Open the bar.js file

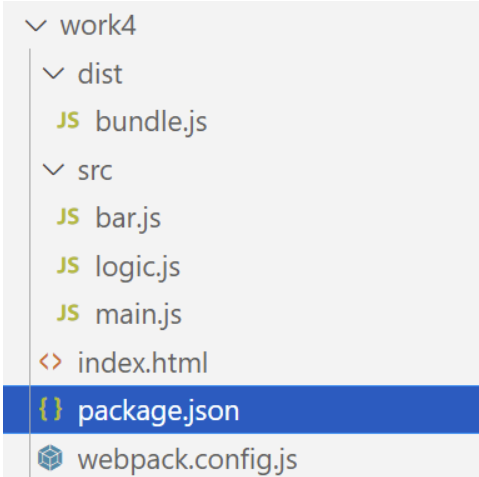coord(128,219)
